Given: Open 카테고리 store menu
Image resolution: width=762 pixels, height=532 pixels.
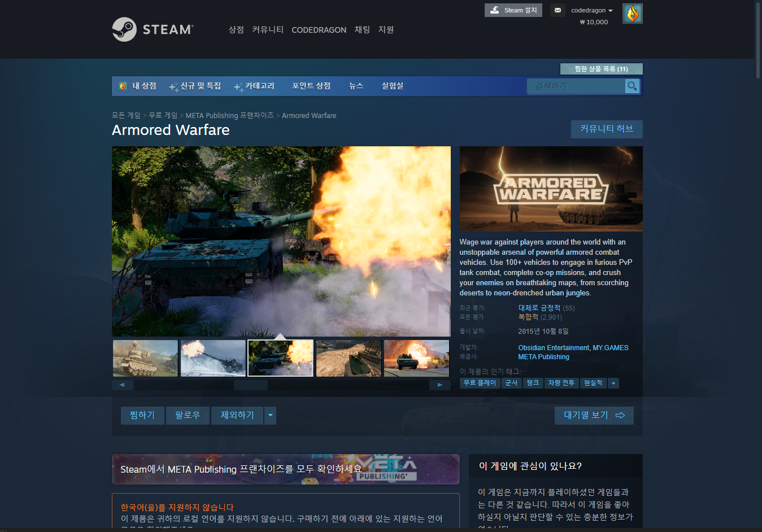Looking at the screenshot, I should point(254,86).
